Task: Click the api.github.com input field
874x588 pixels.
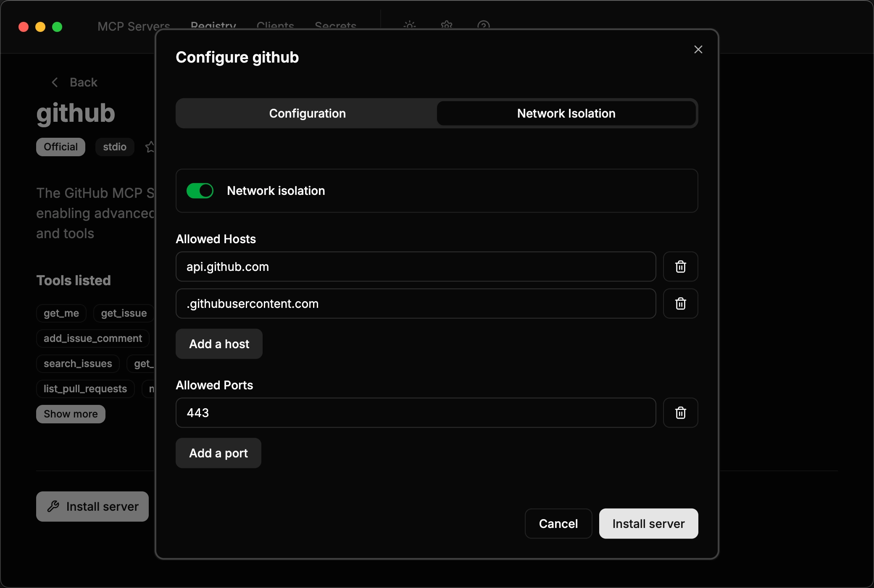Action: (415, 266)
